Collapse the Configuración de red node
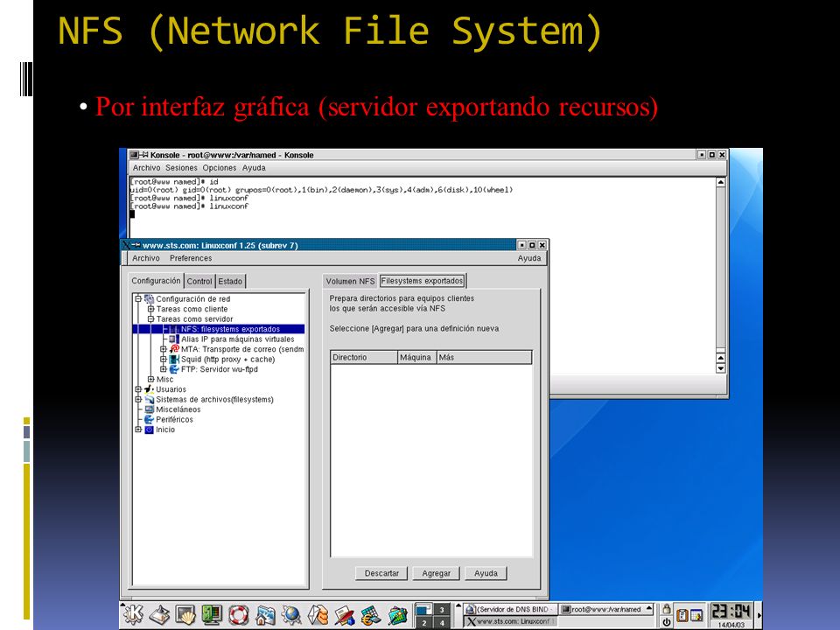840x630 pixels. tap(138, 299)
